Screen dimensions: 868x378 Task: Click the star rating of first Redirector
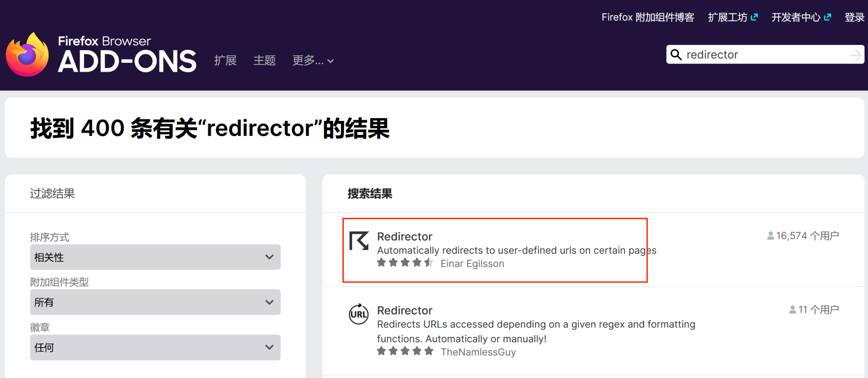pyautogui.click(x=405, y=263)
